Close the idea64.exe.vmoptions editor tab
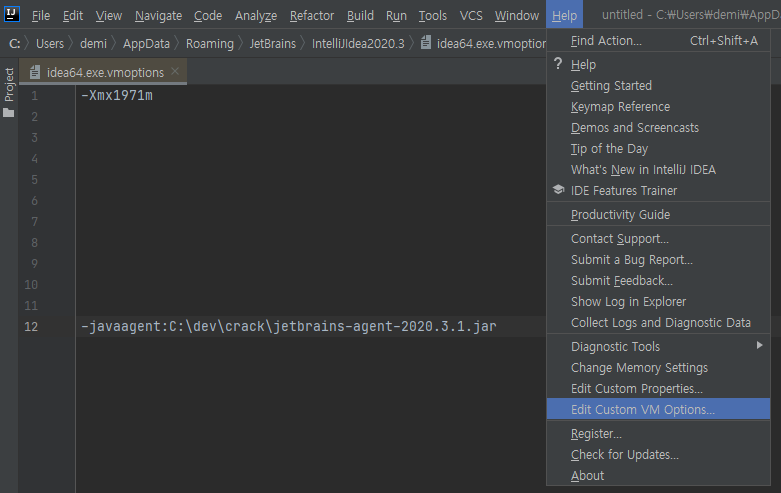The image size is (781, 493). coord(175,71)
